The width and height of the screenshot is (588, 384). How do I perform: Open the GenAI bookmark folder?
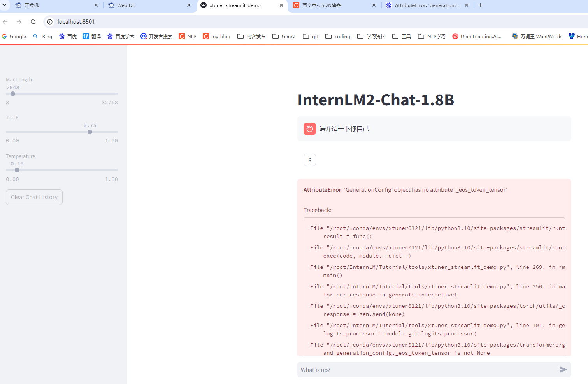(284, 36)
